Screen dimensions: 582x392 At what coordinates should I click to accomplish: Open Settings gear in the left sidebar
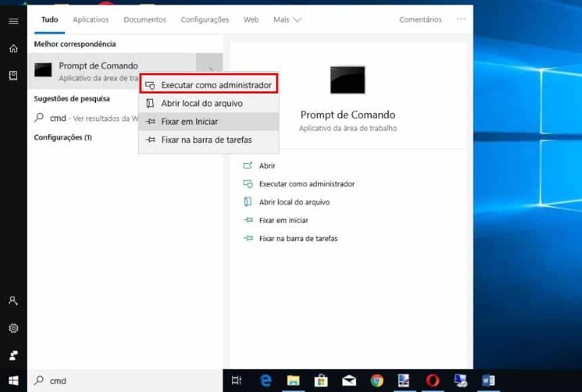click(14, 328)
